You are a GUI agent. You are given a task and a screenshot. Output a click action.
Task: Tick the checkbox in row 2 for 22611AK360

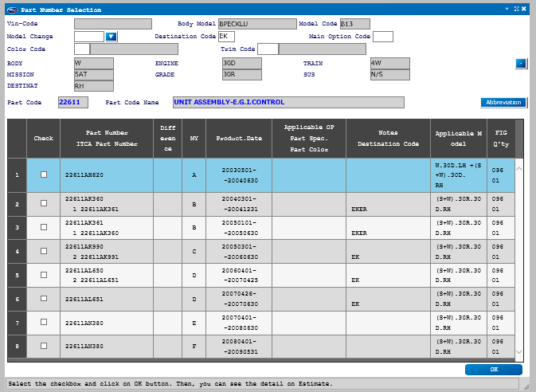[x=44, y=204]
